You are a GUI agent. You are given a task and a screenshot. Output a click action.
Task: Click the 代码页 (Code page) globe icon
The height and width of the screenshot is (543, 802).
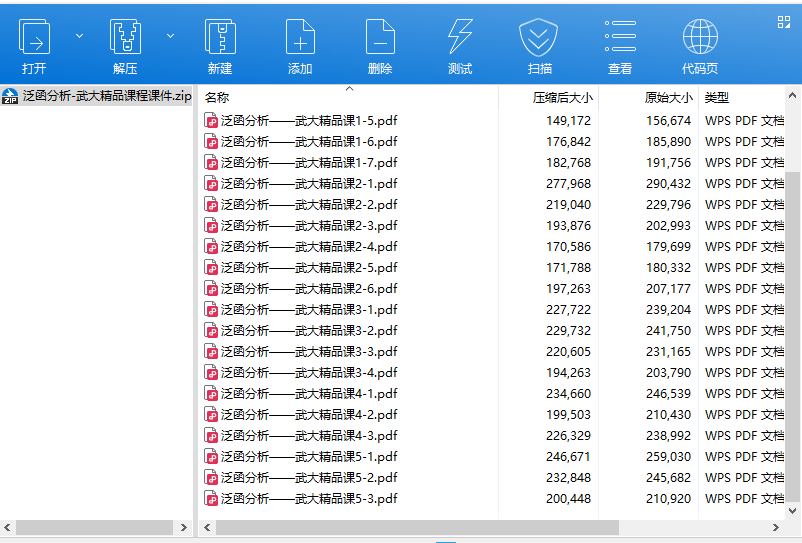click(x=700, y=37)
